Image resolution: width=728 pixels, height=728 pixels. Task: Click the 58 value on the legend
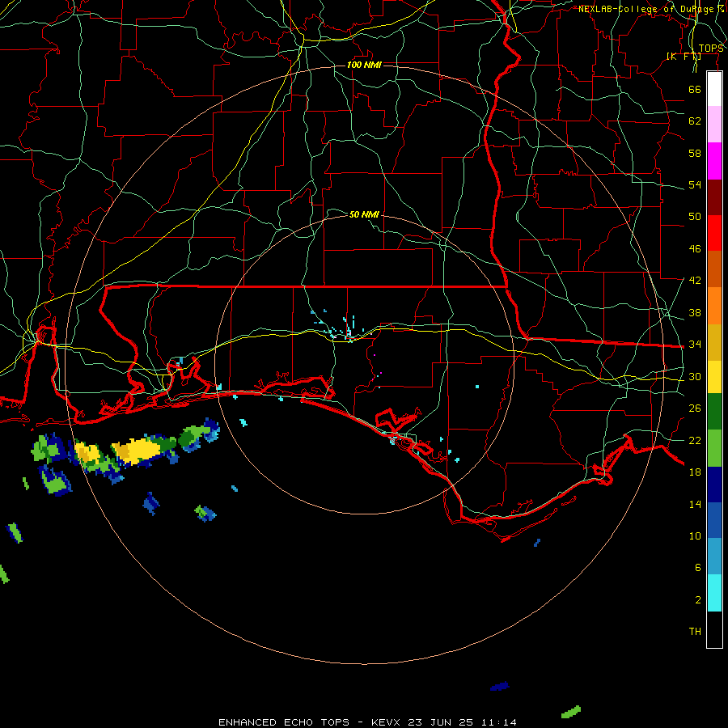(695, 153)
